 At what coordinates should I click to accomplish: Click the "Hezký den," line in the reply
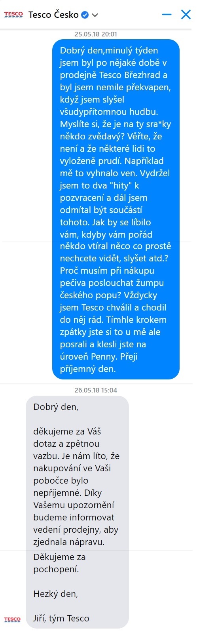pyautogui.click(x=56, y=594)
